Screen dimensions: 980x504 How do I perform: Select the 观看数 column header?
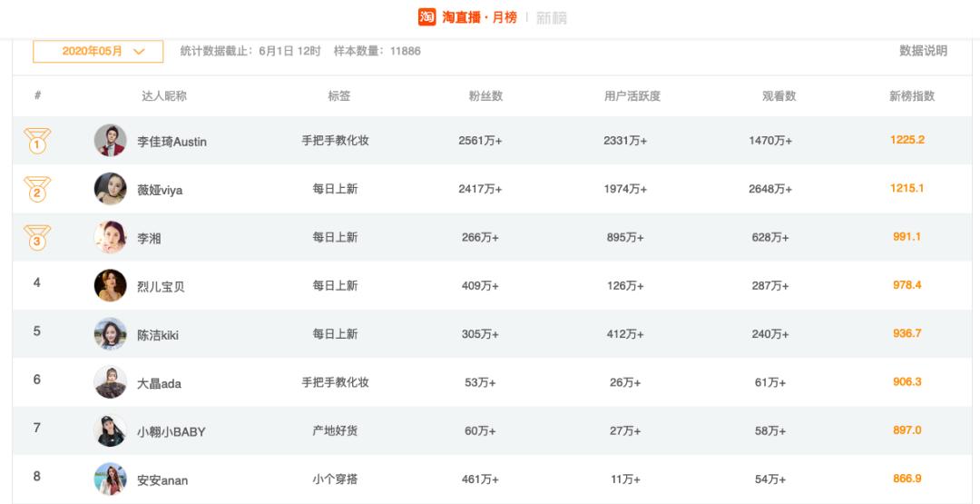(x=779, y=96)
